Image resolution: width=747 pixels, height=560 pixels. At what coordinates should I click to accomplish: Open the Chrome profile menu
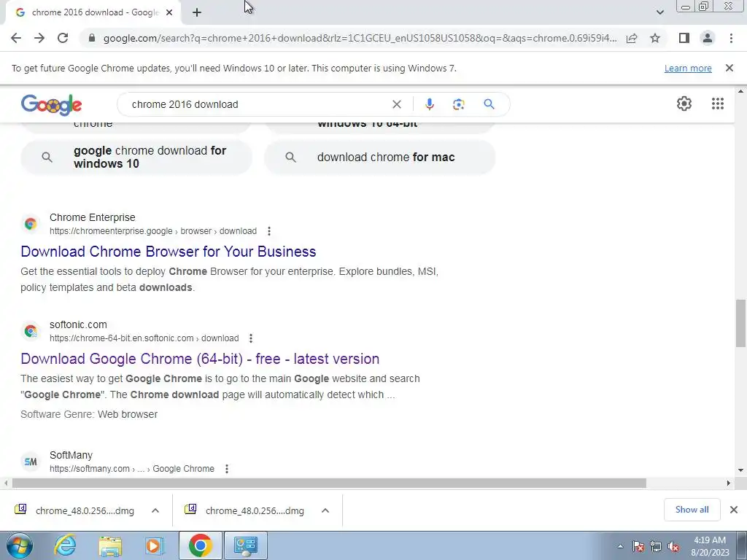coord(708,38)
